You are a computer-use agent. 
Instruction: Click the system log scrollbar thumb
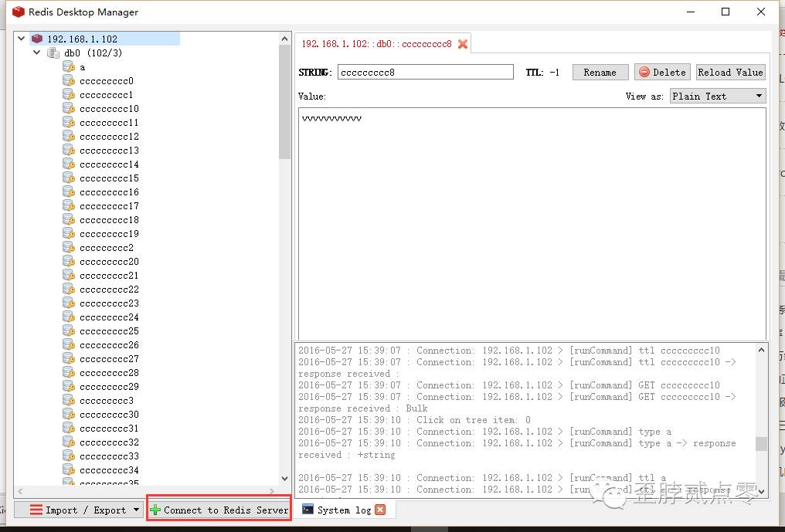click(762, 443)
